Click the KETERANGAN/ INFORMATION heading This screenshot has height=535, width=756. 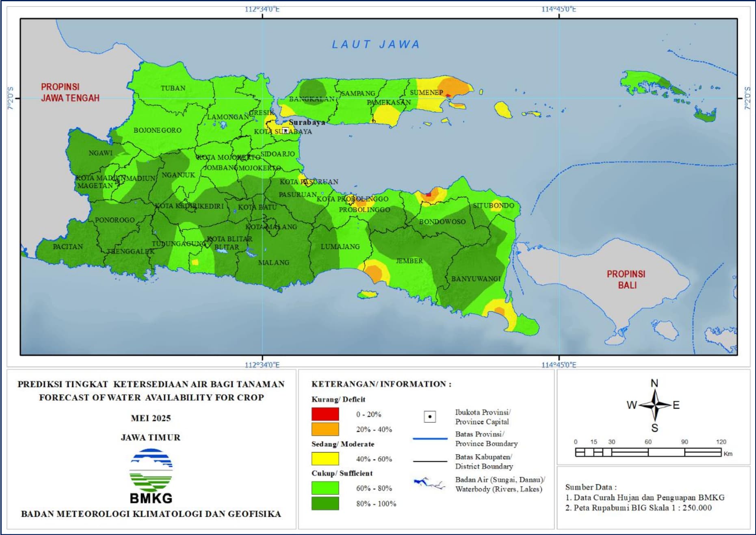click(x=381, y=384)
